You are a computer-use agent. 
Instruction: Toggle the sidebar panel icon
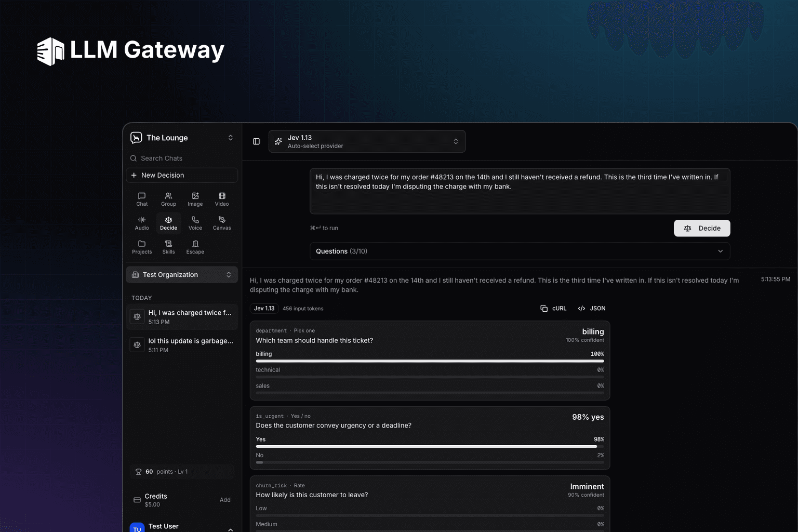coord(256,141)
